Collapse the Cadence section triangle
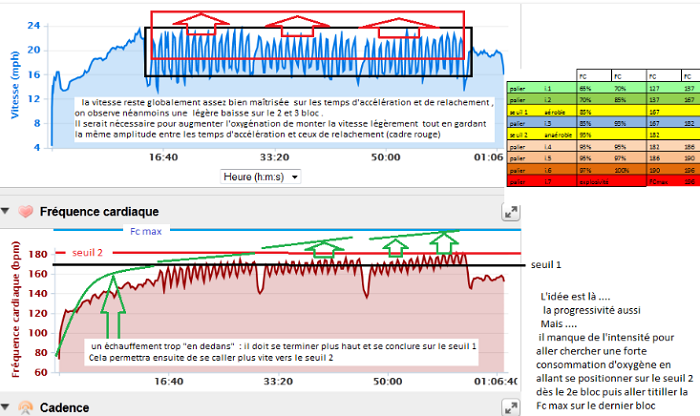 (x=8, y=408)
